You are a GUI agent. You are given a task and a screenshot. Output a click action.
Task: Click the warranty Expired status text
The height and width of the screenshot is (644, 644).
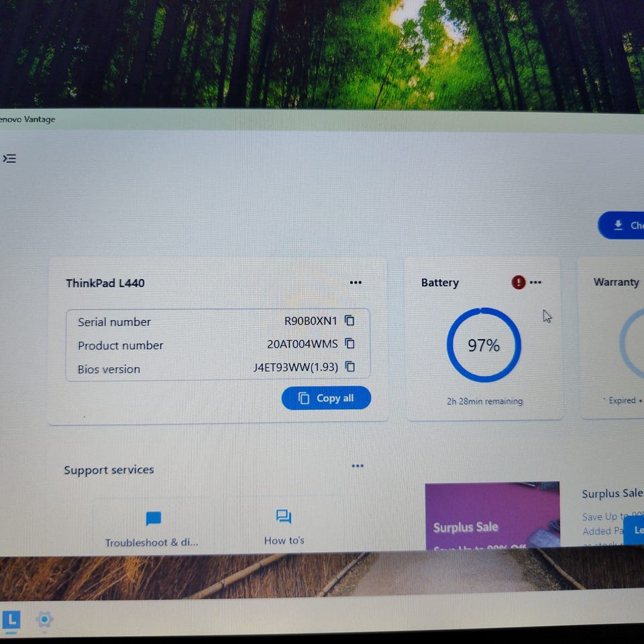tap(622, 400)
